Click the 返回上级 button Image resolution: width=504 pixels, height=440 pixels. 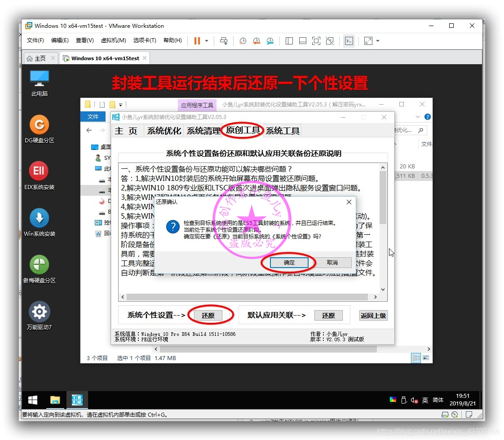373,316
